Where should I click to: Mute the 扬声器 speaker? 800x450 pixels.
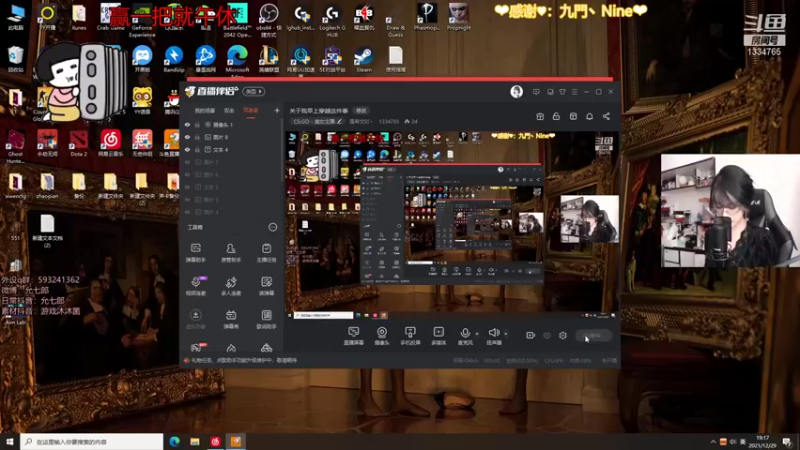(493, 336)
